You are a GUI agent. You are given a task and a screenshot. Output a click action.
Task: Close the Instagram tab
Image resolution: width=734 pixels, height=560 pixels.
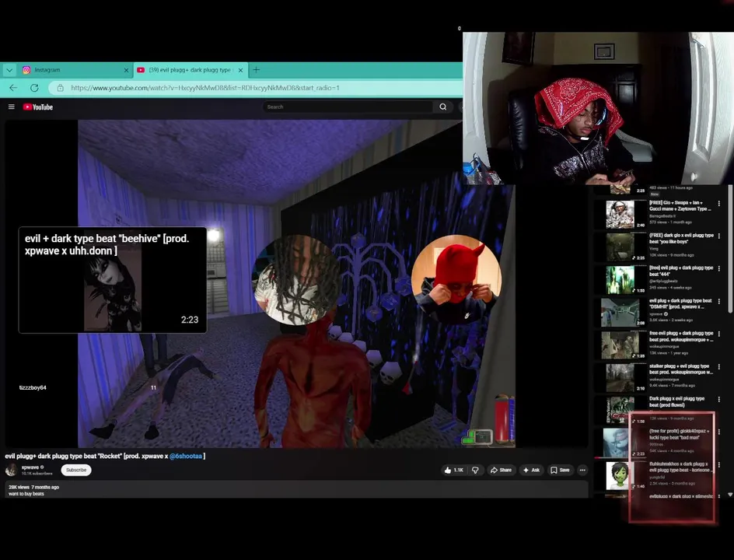click(x=126, y=70)
